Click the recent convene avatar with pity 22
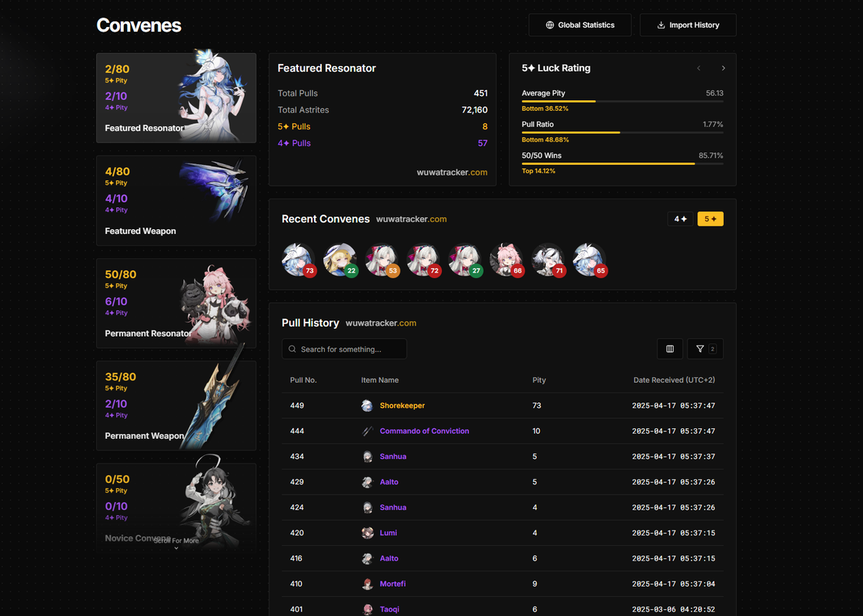Screen dimensions: 863x616 pos(340,259)
